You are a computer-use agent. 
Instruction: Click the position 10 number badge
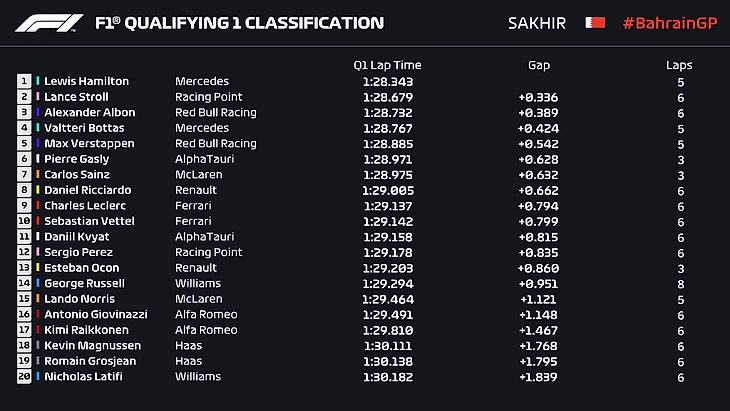[x=25, y=221]
